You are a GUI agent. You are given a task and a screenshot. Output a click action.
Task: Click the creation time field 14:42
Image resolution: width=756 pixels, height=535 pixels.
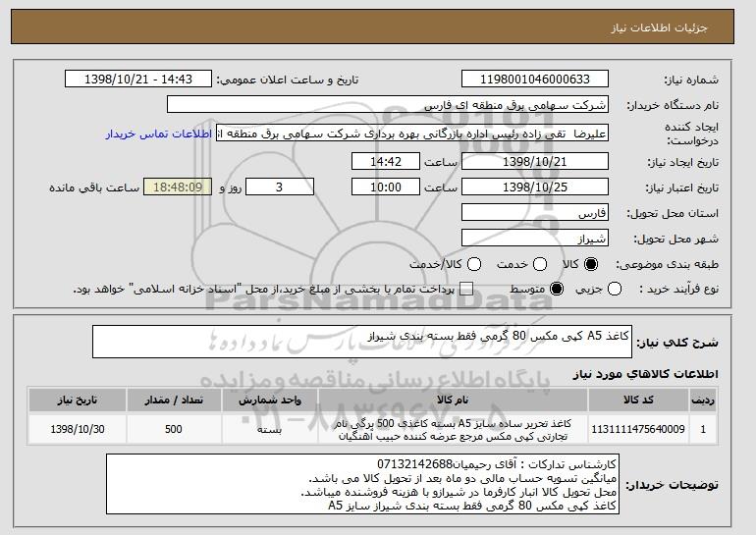pyautogui.click(x=386, y=161)
